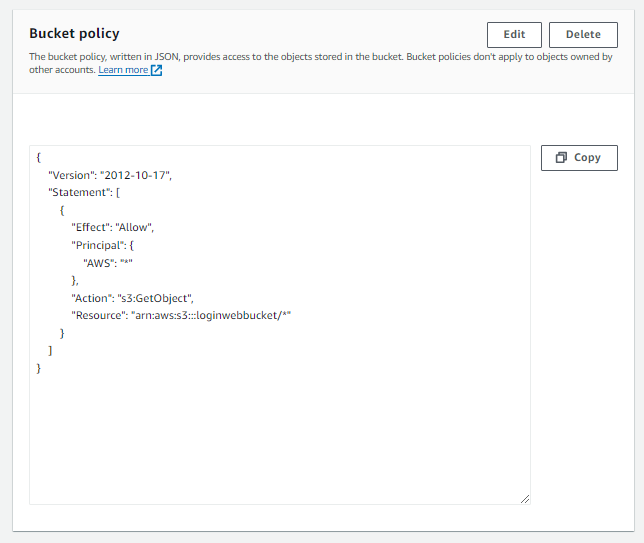Click the Edit bucket policy button

pos(514,35)
